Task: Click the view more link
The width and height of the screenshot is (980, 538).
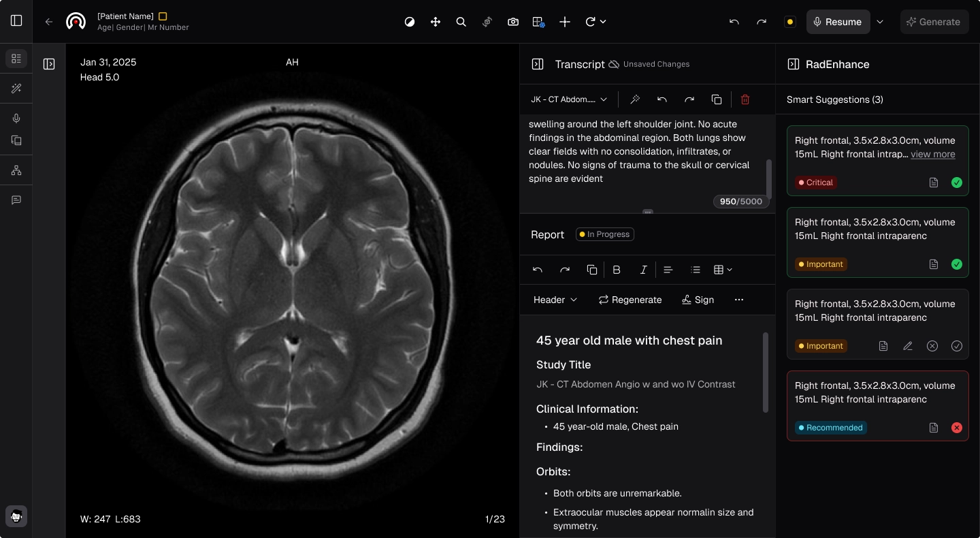Action: 933,154
